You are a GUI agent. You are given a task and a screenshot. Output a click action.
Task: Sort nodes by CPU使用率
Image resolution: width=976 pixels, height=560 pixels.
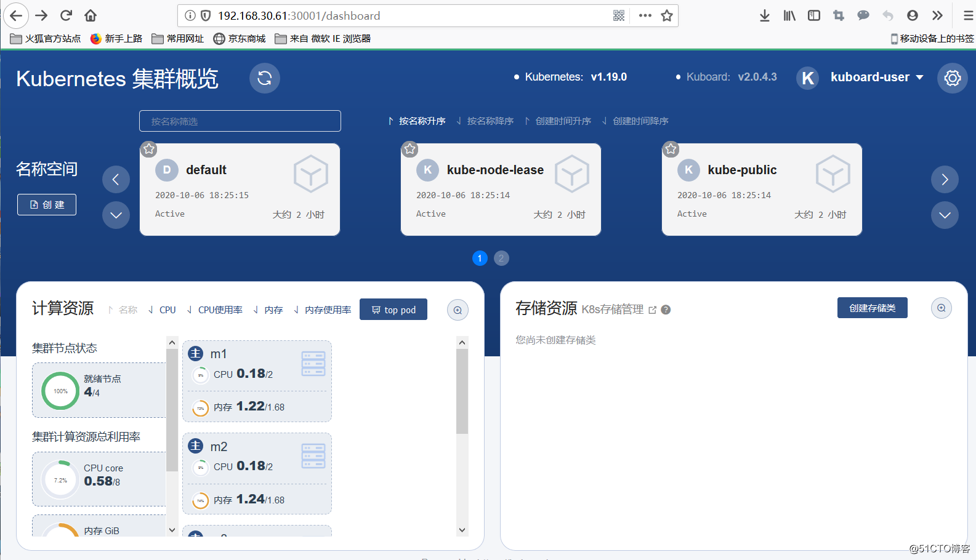pos(214,310)
